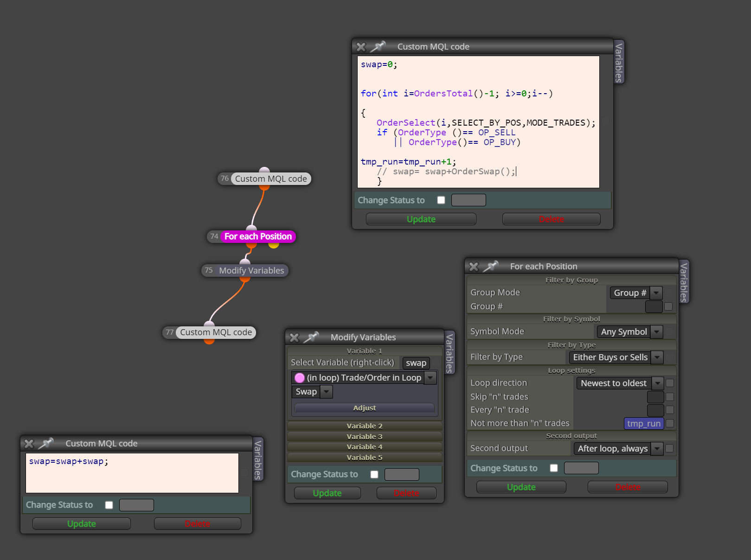Click Delete in Modify Variables panel

[x=406, y=493]
